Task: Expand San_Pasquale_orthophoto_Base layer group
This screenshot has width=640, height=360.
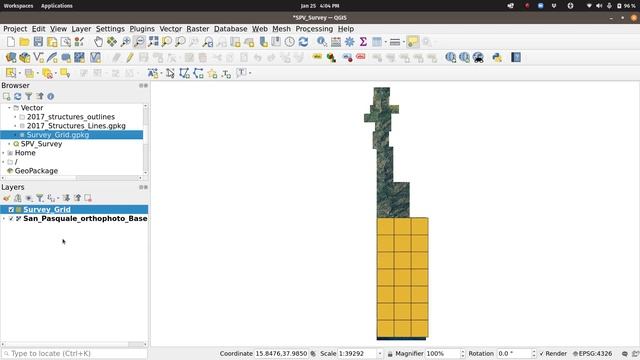Action: tap(4, 219)
